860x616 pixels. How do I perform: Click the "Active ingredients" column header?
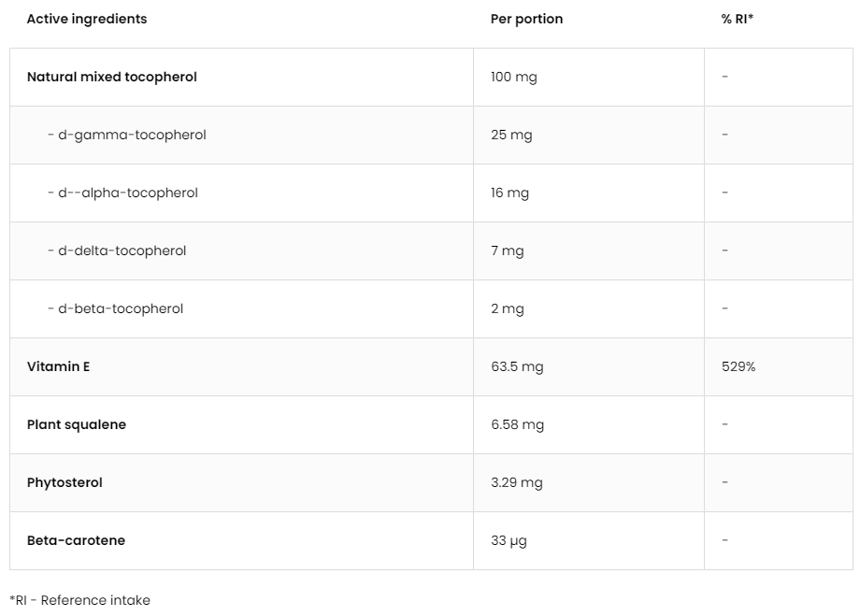[87, 19]
